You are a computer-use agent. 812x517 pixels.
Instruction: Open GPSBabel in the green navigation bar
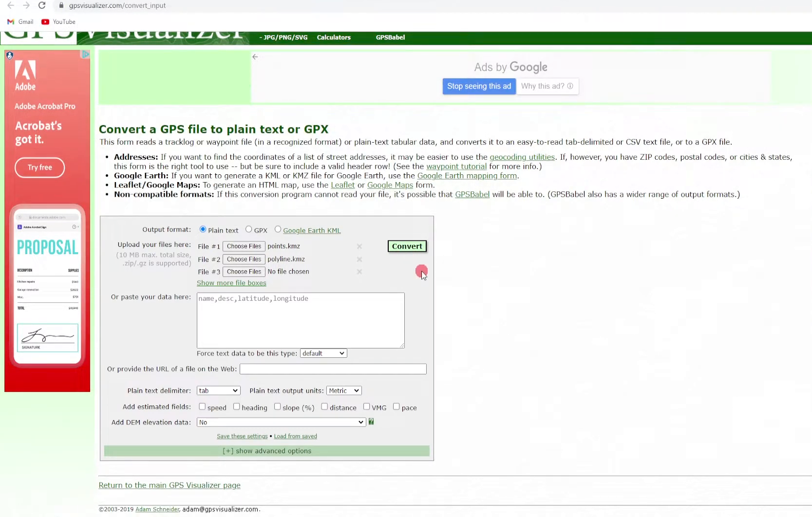tap(390, 37)
